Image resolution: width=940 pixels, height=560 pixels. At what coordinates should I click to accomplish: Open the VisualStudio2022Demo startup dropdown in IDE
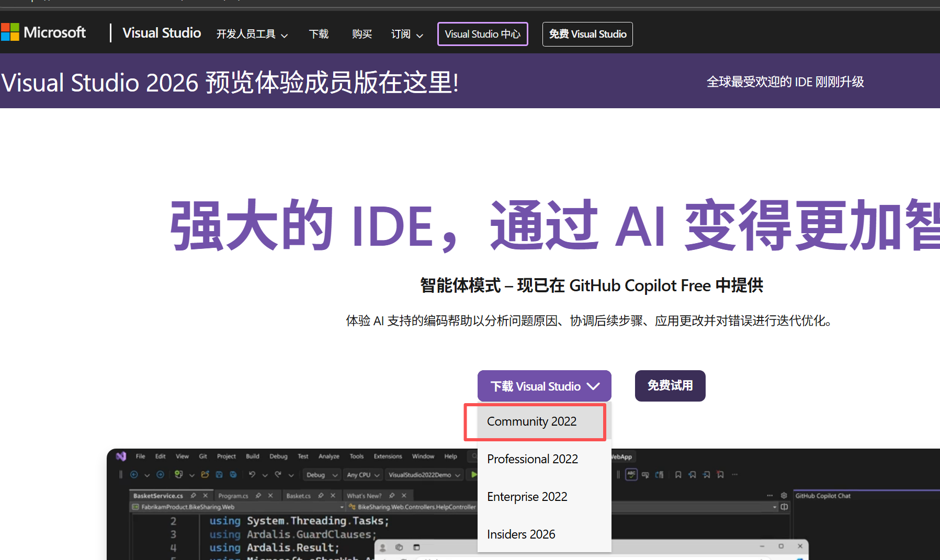(424, 475)
